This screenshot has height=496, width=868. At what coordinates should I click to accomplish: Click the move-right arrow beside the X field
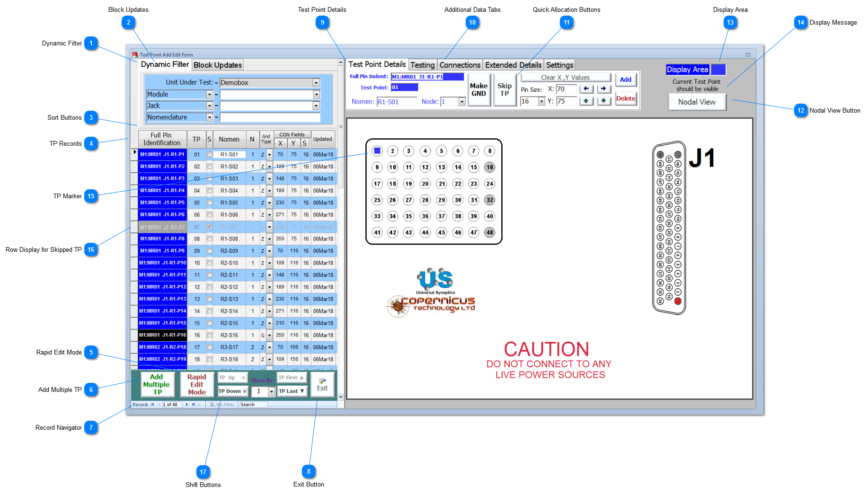pos(603,89)
